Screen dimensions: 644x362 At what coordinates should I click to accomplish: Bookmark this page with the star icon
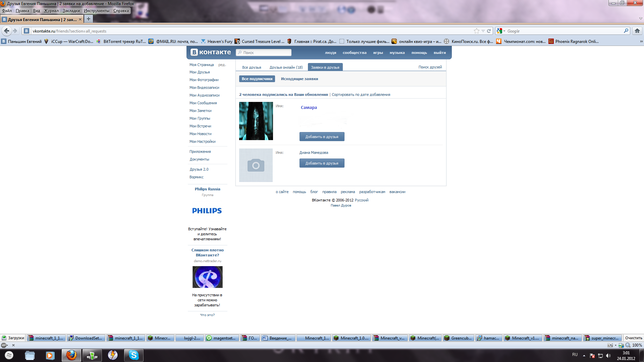coord(476,31)
